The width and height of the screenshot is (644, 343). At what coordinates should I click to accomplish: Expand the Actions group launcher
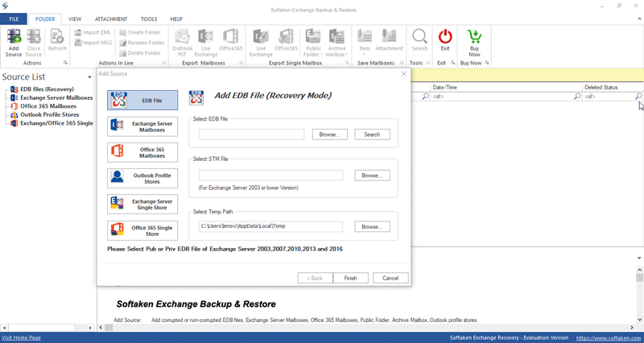coord(65,63)
